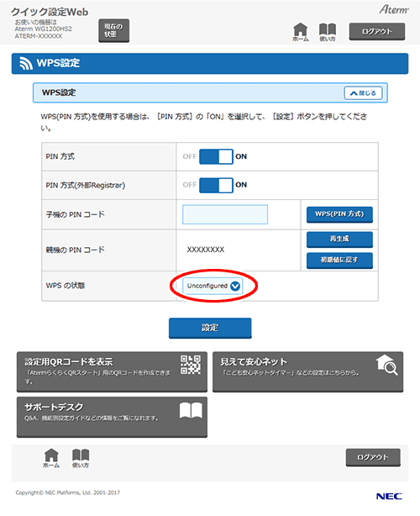Click the WPS の状態 label
This screenshot has width=420, height=516.
[x=66, y=286]
